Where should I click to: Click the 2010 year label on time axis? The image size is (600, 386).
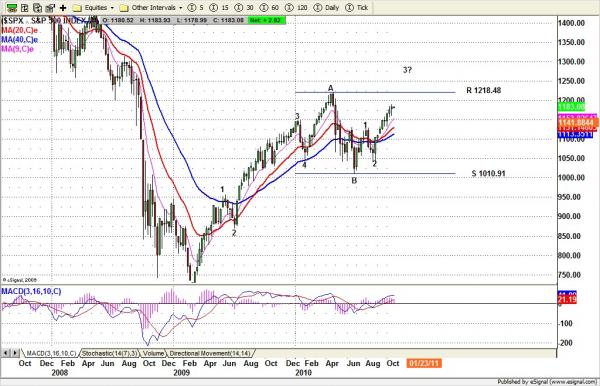pos(303,373)
